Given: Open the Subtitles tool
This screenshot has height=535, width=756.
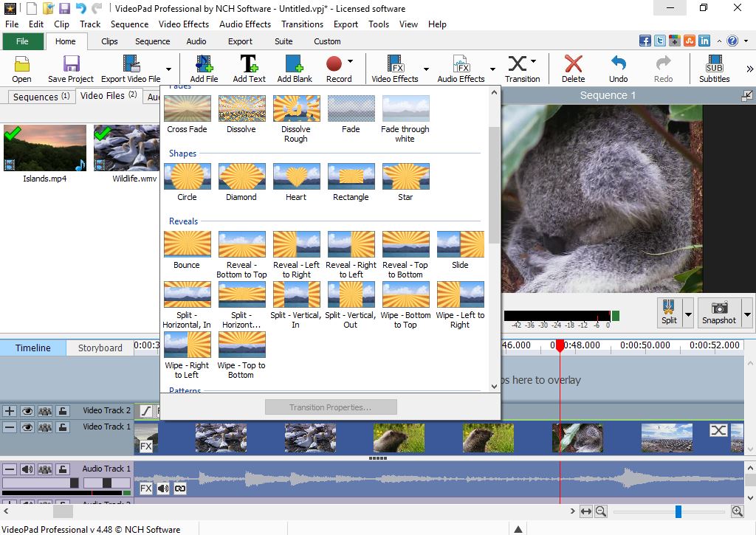Looking at the screenshot, I should [x=714, y=69].
